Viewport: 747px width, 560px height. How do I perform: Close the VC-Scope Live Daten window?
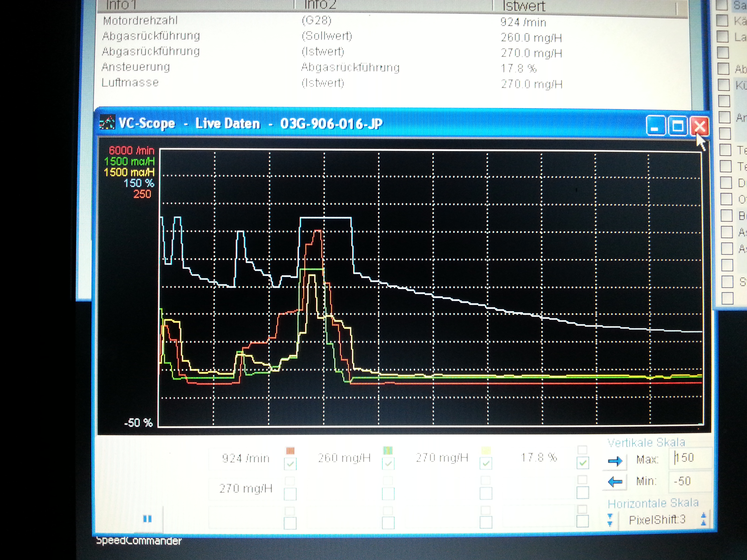pos(699,126)
